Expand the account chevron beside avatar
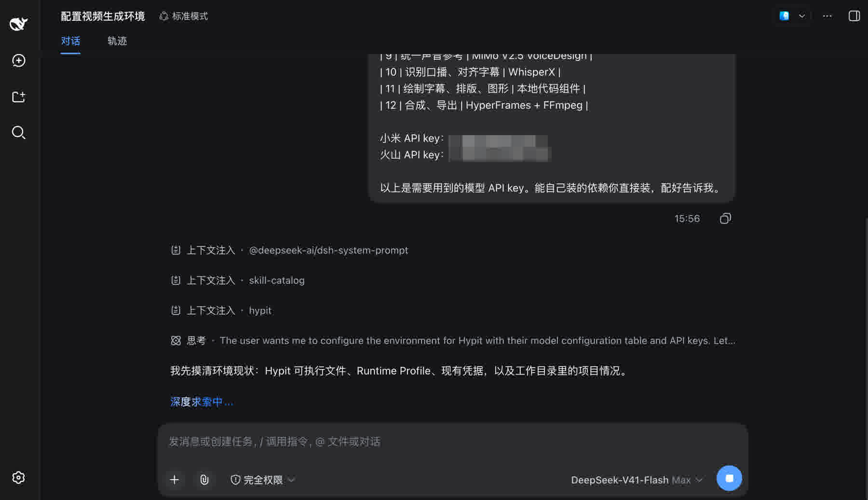868x500 pixels. tap(802, 16)
